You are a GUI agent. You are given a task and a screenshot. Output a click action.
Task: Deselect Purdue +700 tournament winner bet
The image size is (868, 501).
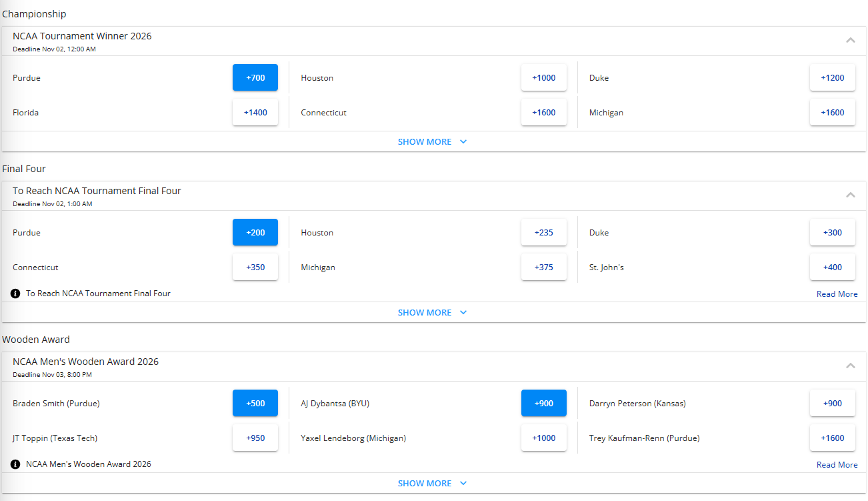[x=255, y=77]
